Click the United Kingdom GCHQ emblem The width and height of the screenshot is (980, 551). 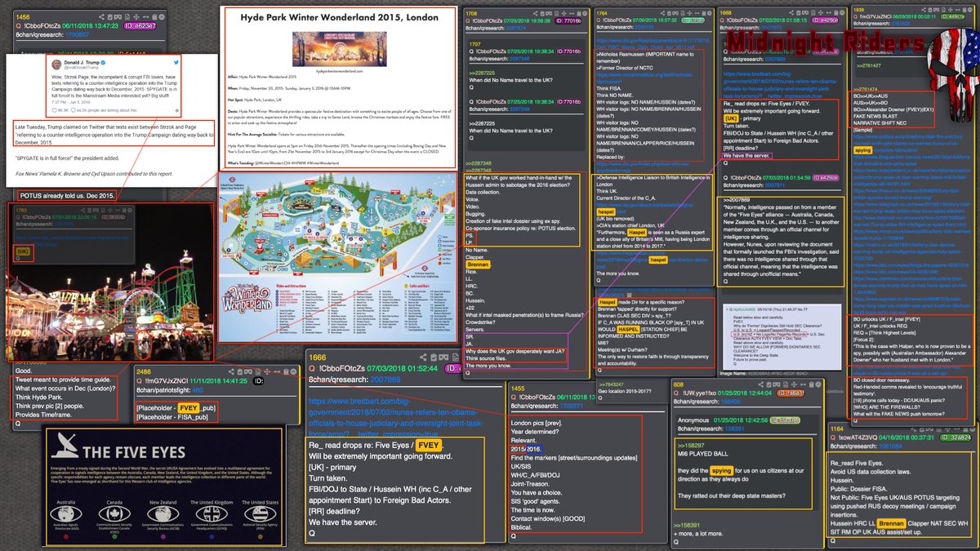212,514
